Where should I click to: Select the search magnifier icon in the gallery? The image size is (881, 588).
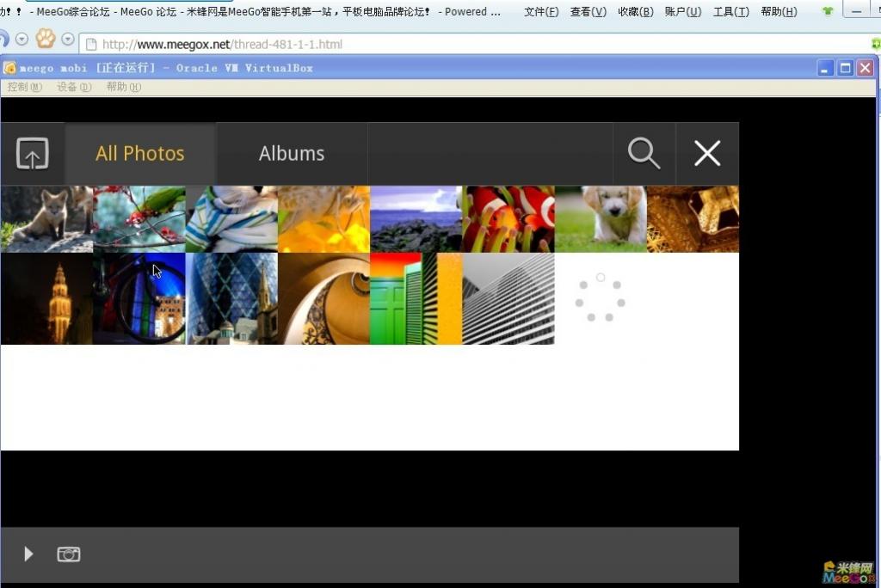644,153
